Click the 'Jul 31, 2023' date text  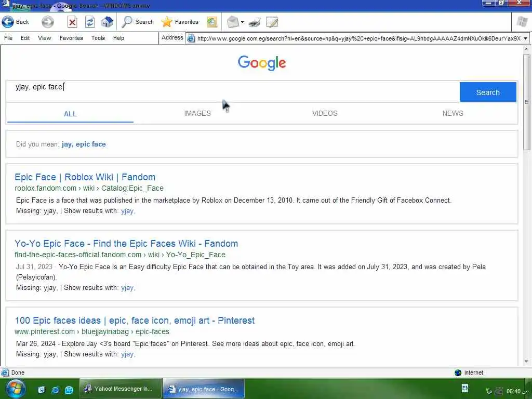coord(34,267)
